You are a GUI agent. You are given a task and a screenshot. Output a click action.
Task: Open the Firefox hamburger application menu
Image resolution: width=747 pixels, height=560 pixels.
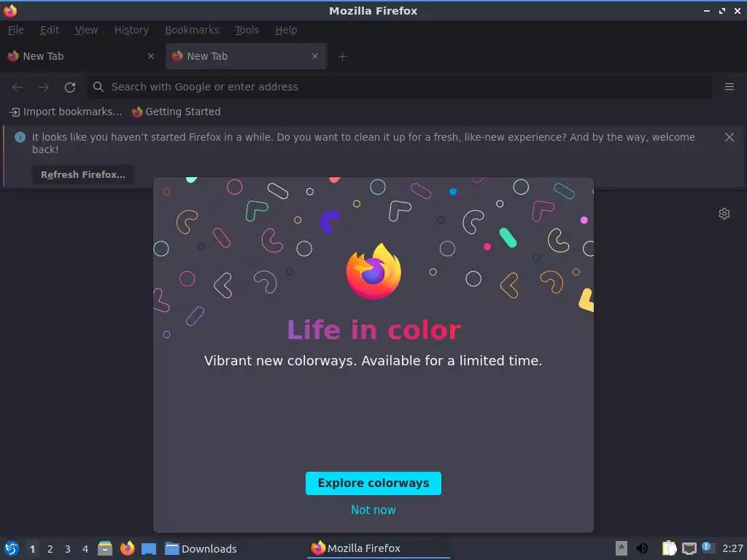(729, 87)
